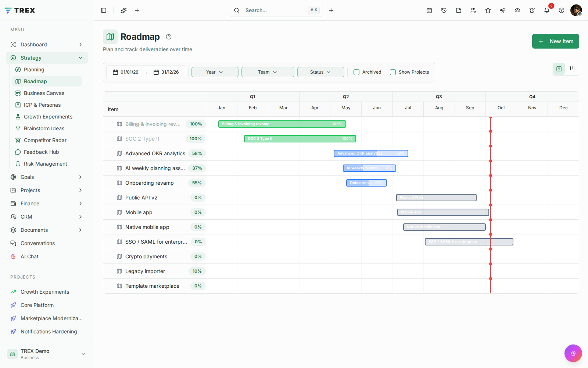Open the alarm clock reminders icon
Image resolution: width=588 pixels, height=368 pixels.
tap(532, 10)
